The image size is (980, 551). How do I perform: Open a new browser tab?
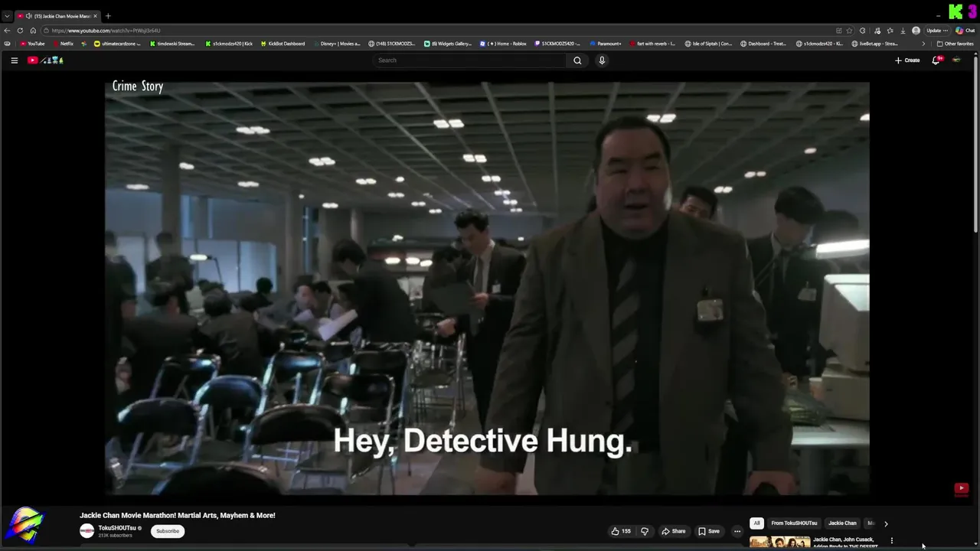point(108,16)
